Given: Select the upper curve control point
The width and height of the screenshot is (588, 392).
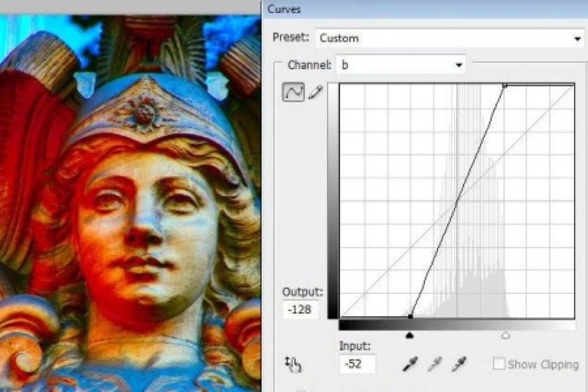Looking at the screenshot, I should pos(505,86).
